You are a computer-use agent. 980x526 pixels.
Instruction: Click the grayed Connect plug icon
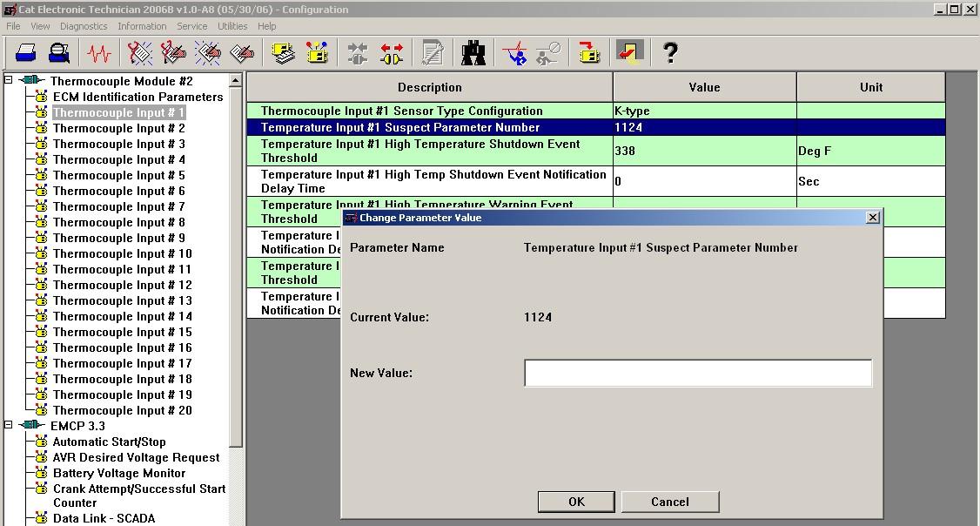tap(358, 52)
